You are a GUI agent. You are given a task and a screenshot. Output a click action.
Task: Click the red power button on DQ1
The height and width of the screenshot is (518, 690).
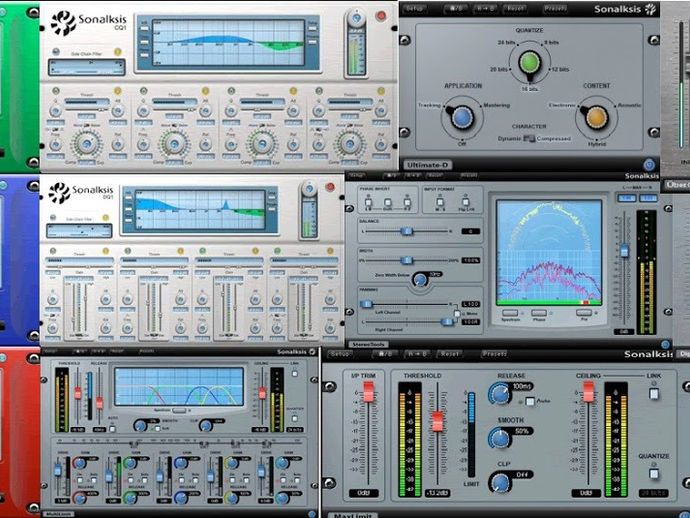[330, 187]
